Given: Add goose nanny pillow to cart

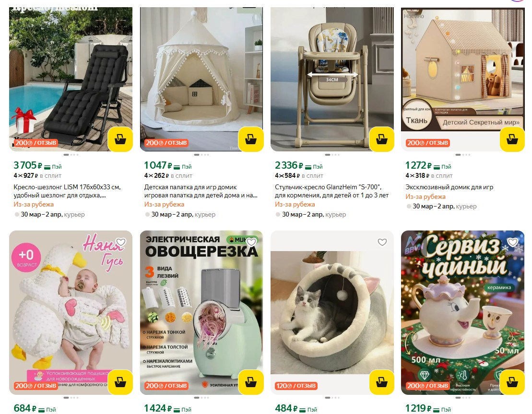Looking at the screenshot, I should [120, 382].
